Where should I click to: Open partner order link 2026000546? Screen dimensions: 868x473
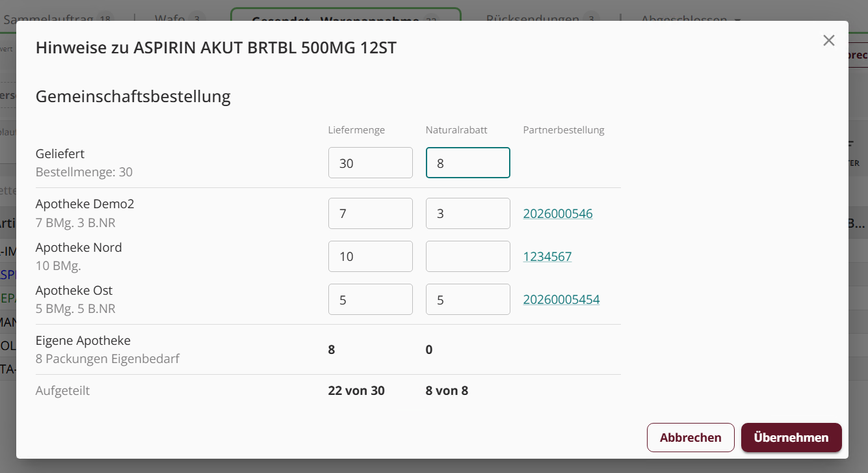pyautogui.click(x=558, y=213)
